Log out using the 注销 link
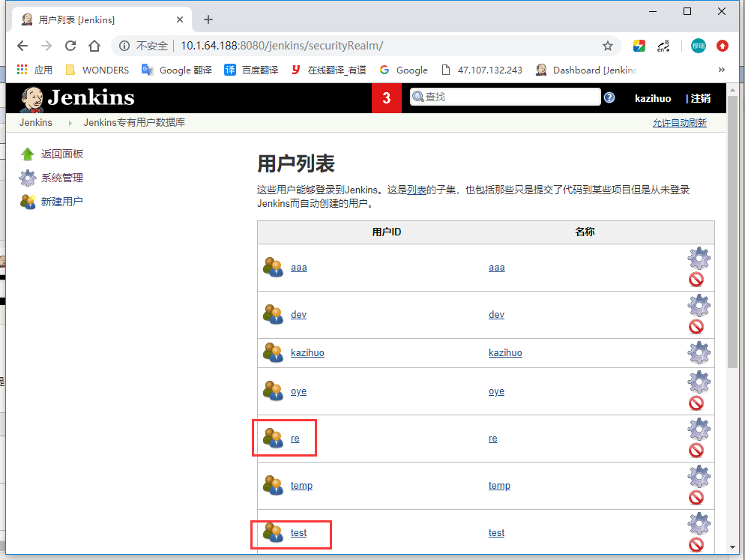 700,98
